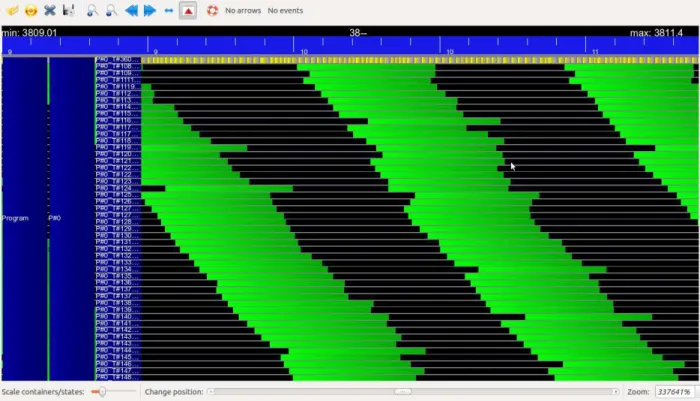700x401 pixels.
Task: Select thread row P#0_T#114
Action: coord(117,107)
